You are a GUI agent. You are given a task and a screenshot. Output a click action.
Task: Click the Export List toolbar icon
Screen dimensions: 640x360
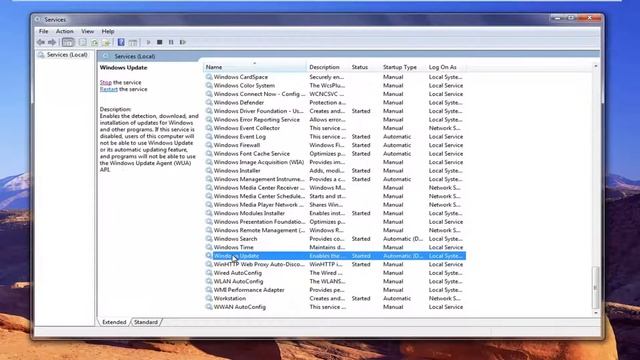(x=106, y=42)
